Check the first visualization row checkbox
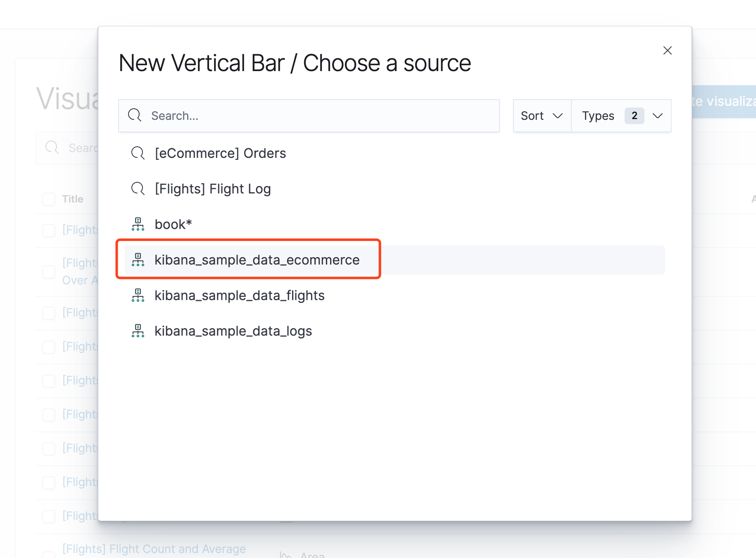Image resolution: width=756 pixels, height=558 pixels. point(49,230)
